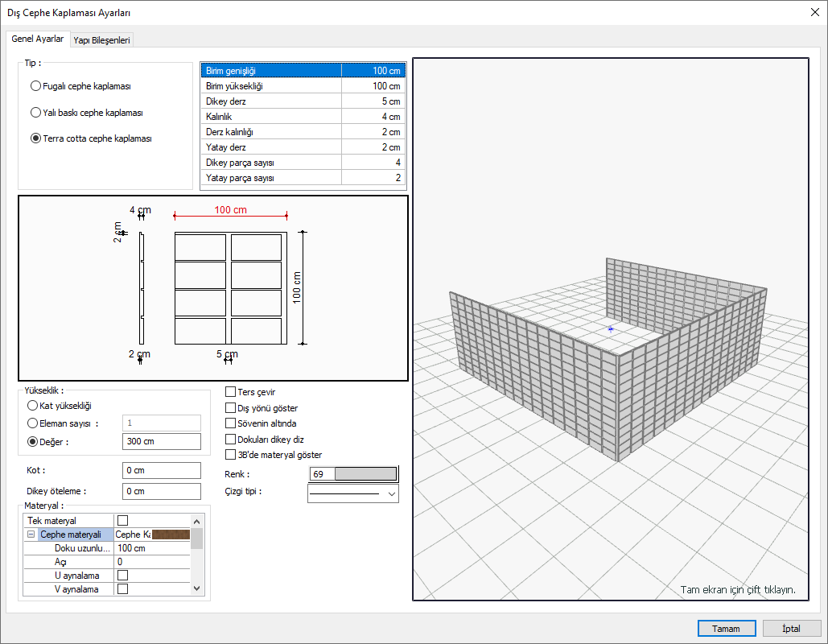
Task: Click the İptal button
Action: pyautogui.click(x=790, y=629)
